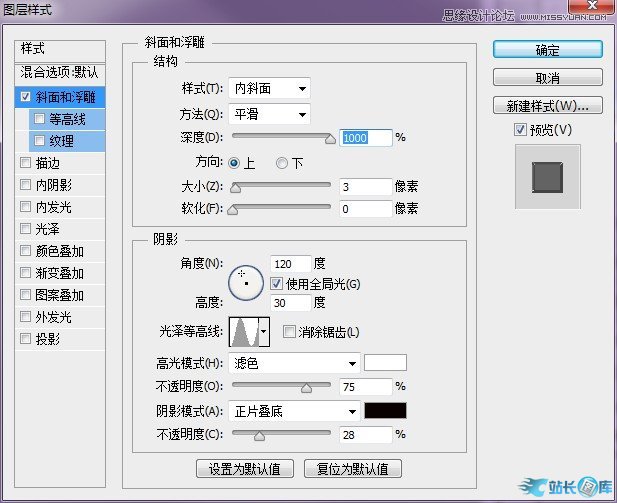
Task: Click the 深度 percentage input field
Action: coord(365,138)
